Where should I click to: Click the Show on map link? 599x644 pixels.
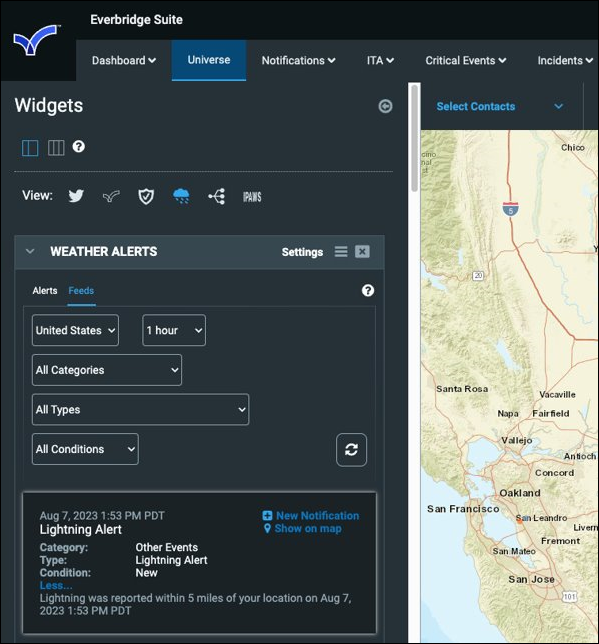point(308,529)
